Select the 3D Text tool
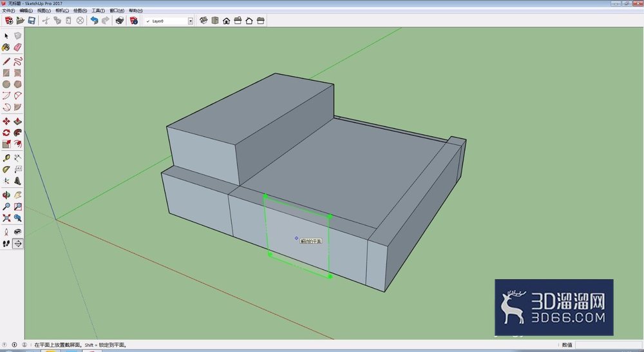The image size is (644, 352). (17, 181)
